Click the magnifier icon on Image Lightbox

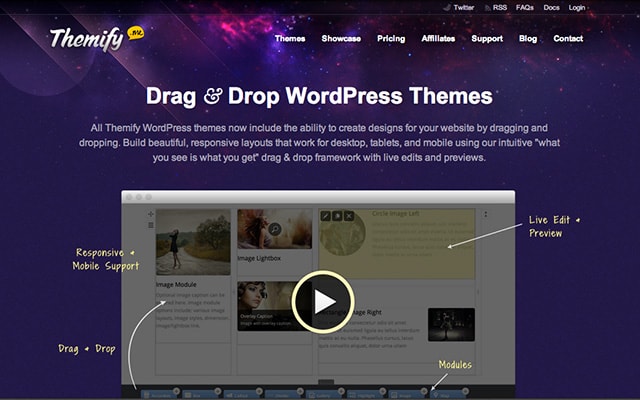coord(275,230)
